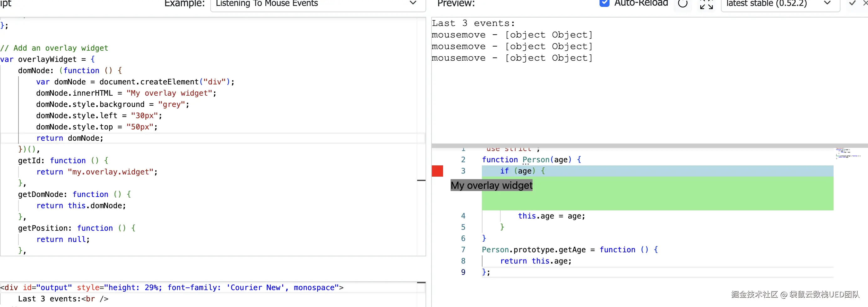
Task: Click the 'My overlay widget' overlay
Action: tap(491, 185)
